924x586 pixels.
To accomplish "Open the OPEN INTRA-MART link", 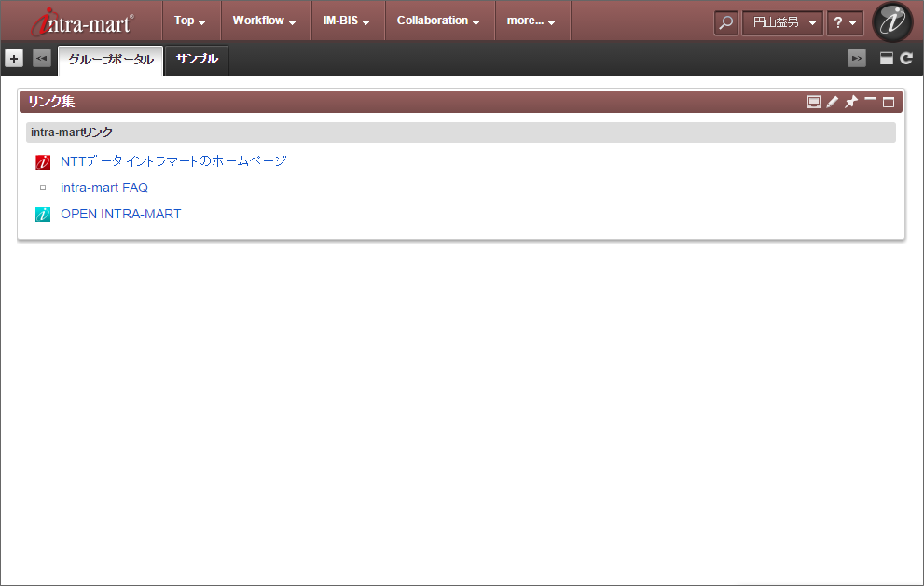I will coord(121,214).
